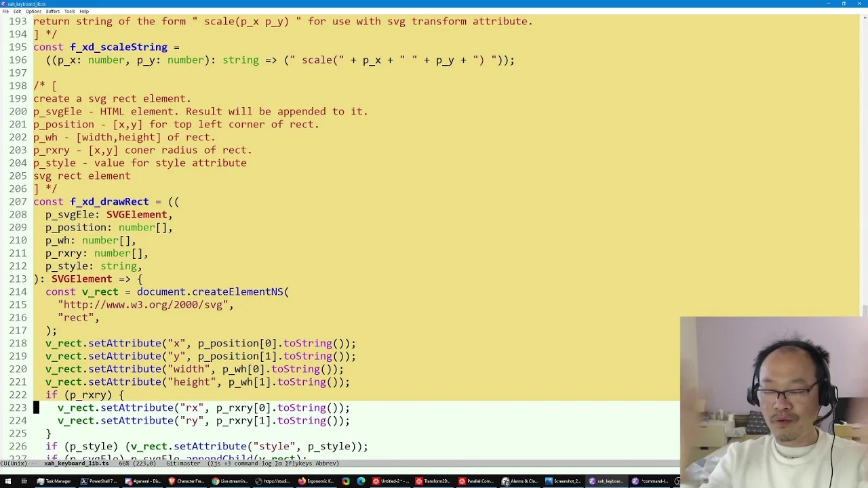Switch to PowerShell 7 in the taskbar
This screenshot has width=868, height=488.
98,481
